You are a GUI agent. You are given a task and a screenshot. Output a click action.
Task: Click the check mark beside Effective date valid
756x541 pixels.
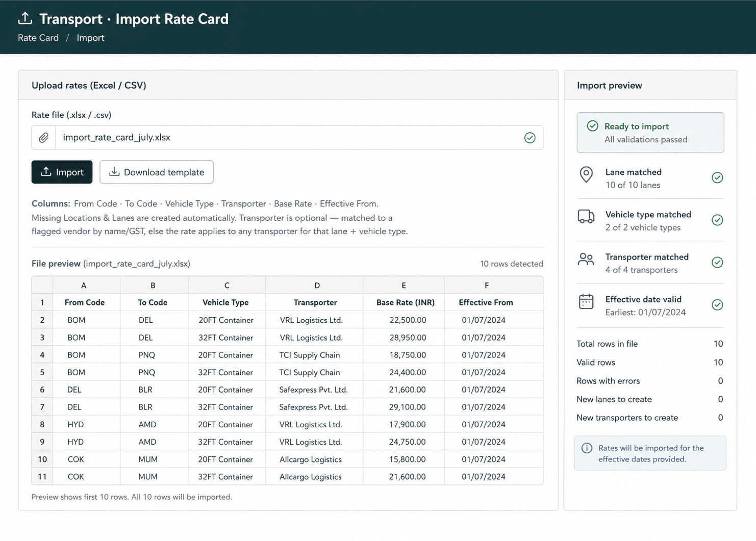[x=717, y=304]
